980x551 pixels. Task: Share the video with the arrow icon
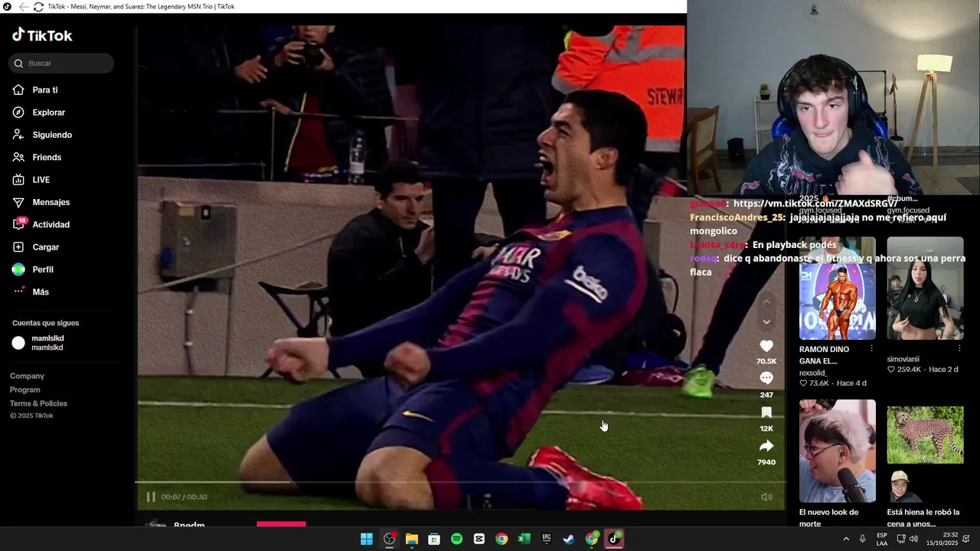[x=766, y=446]
